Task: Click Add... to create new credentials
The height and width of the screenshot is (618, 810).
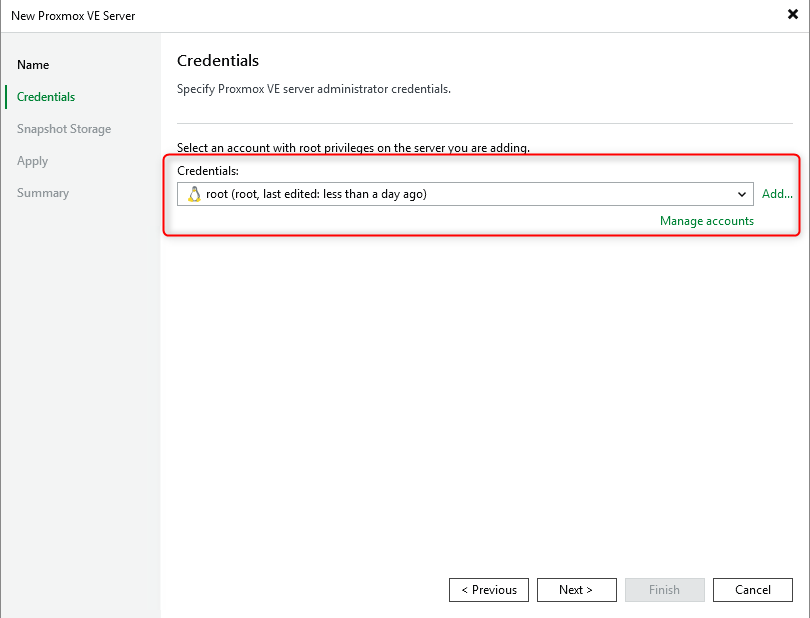Action: pyautogui.click(x=777, y=194)
